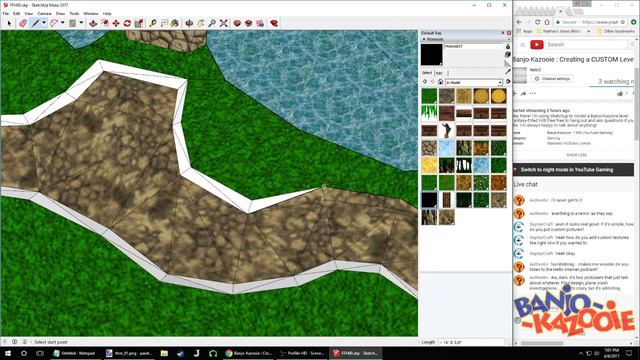Open the Other bookmarks folder
Image resolution: width=640 pixels, height=360 pixels.
[616, 31]
